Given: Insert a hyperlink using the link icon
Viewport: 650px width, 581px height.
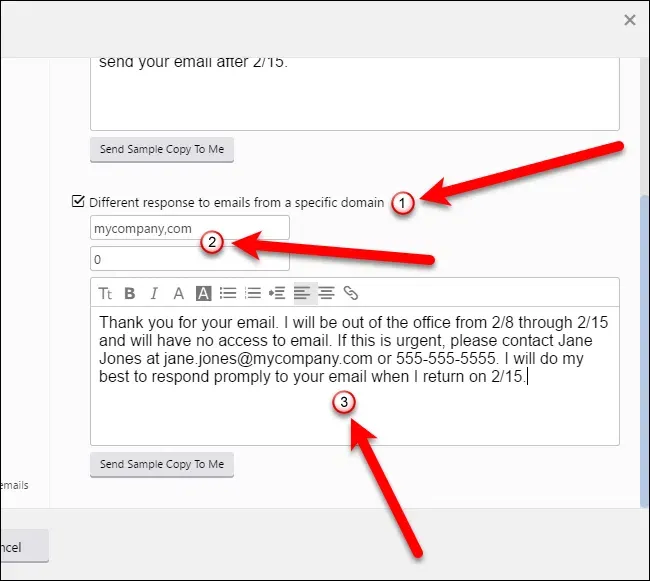Looking at the screenshot, I should pyautogui.click(x=350, y=293).
